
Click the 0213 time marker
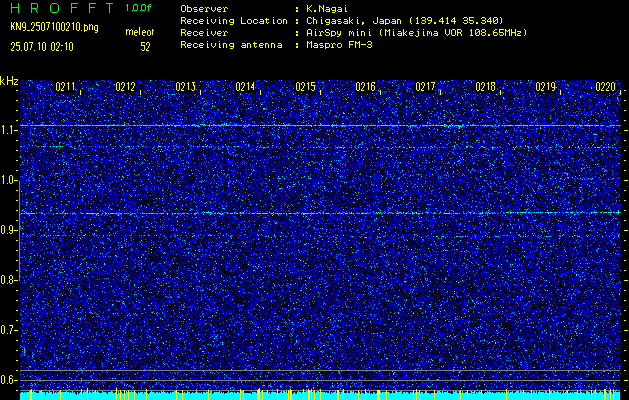click(x=185, y=87)
